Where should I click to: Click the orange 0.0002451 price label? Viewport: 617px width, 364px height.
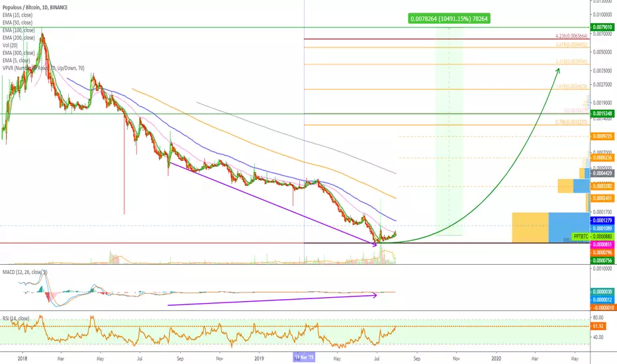(602, 199)
